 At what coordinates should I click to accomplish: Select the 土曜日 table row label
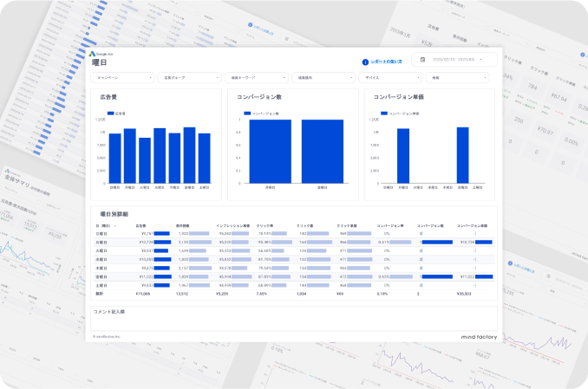[x=101, y=286]
